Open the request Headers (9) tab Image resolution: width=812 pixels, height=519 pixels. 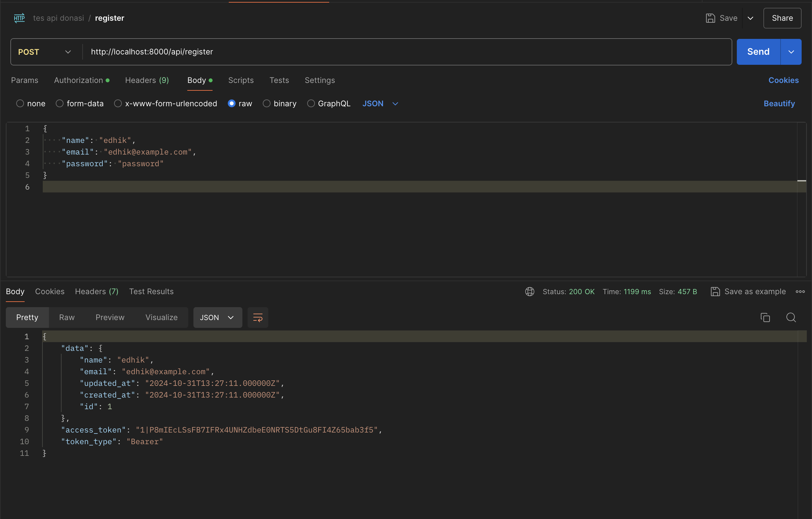point(147,80)
